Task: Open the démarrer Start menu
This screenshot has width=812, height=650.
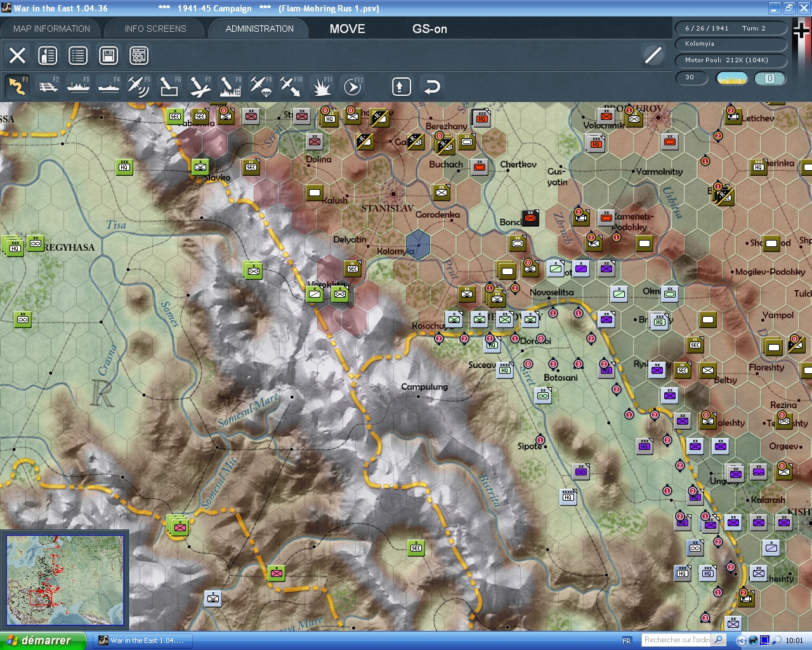Action: (x=42, y=640)
